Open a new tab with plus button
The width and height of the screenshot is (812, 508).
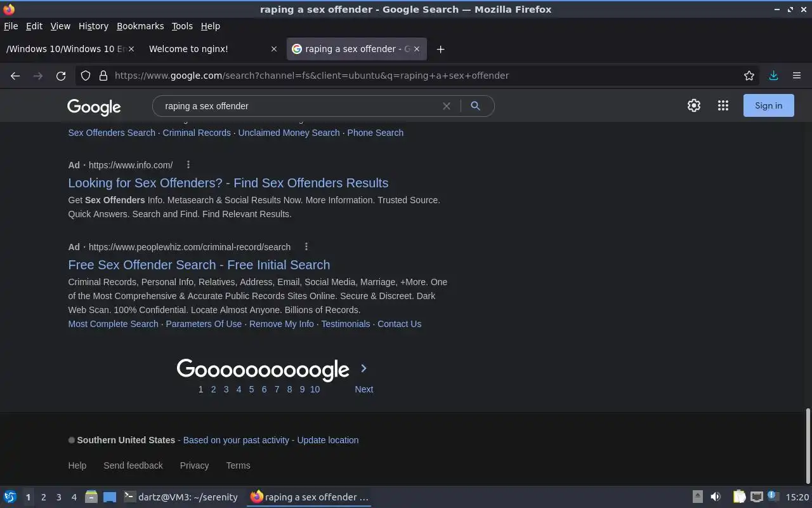click(x=440, y=49)
